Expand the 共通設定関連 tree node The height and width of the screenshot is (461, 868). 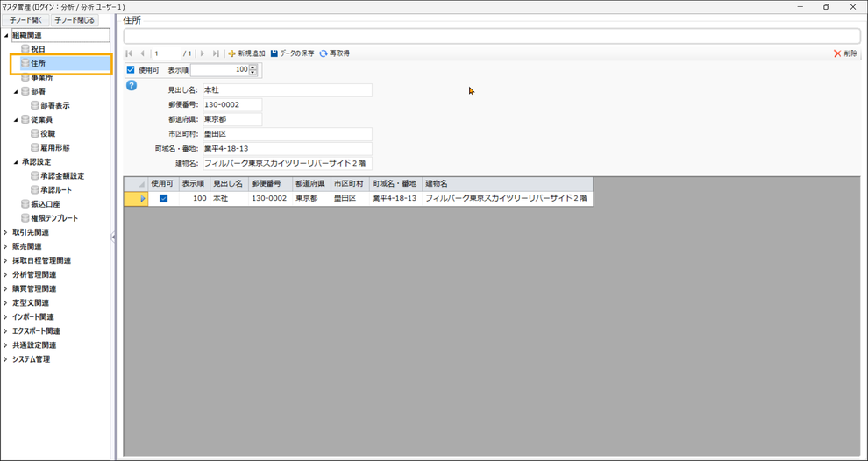(x=5, y=344)
